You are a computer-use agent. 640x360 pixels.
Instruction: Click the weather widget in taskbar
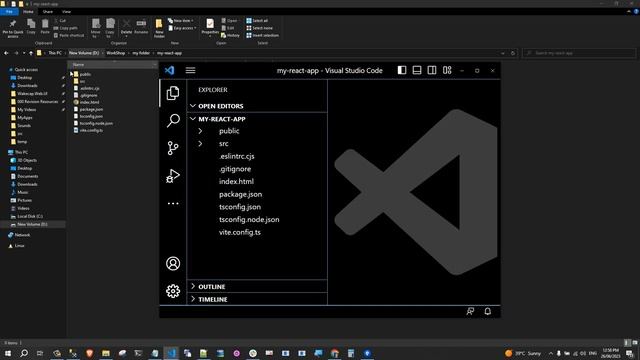[x=523, y=353]
